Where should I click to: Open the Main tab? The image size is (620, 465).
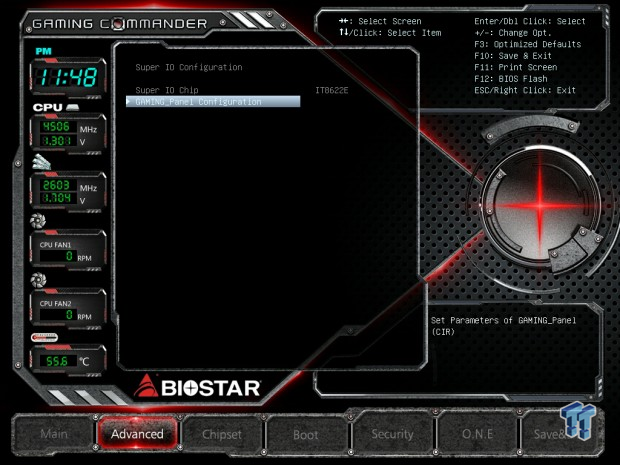pyautogui.click(x=54, y=434)
